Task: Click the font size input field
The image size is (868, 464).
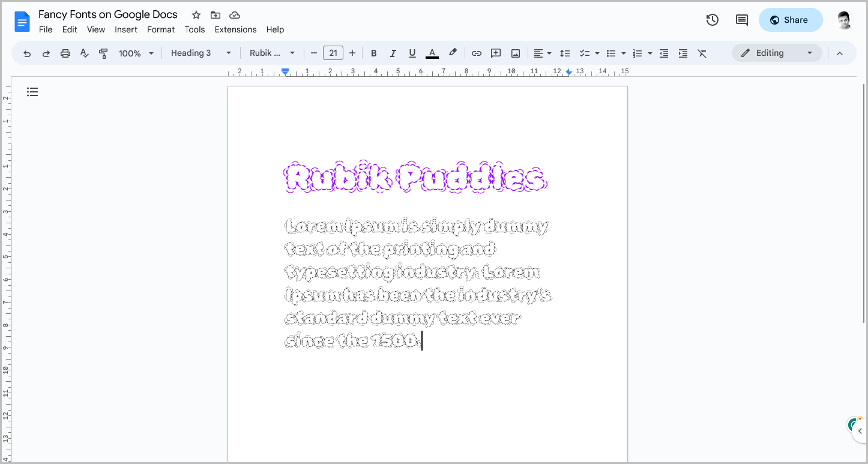Action: pos(333,53)
